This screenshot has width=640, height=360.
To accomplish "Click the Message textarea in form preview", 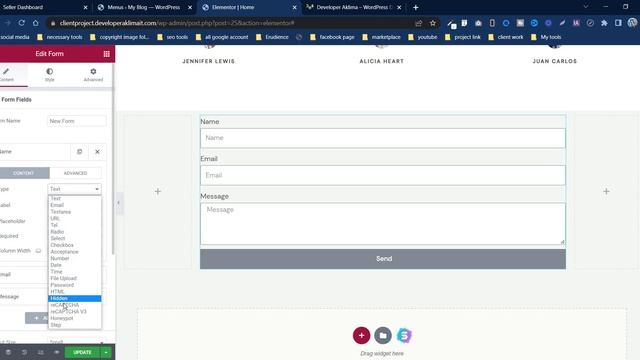I will pos(383,224).
